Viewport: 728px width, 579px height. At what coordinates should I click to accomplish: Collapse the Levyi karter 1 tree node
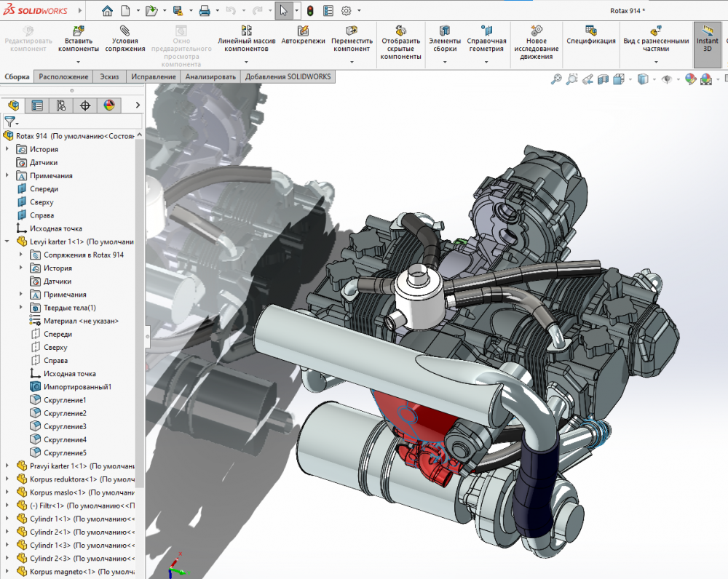point(7,241)
